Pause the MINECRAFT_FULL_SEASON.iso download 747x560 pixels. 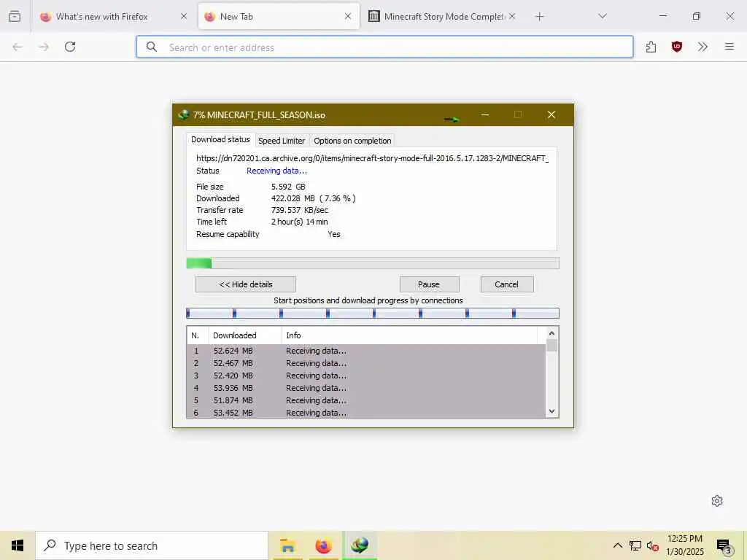(429, 284)
